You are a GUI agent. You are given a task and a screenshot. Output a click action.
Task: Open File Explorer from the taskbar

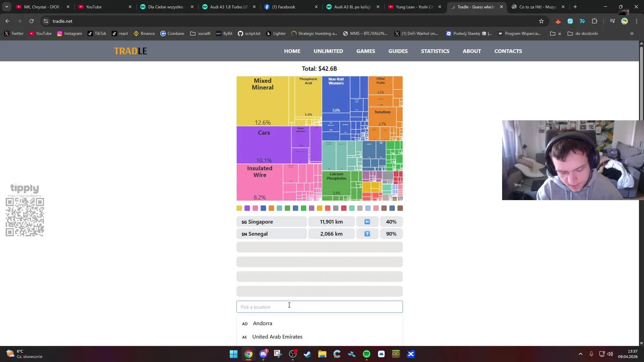(322, 354)
